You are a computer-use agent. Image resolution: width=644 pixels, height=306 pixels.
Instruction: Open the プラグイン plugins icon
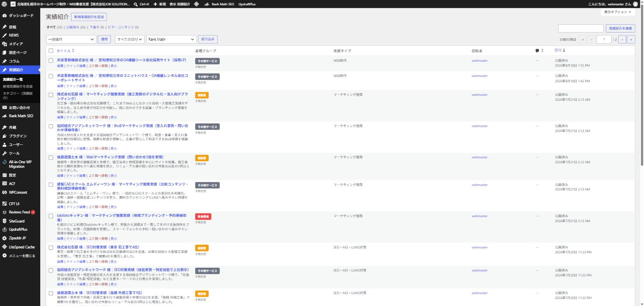[x=4, y=136]
